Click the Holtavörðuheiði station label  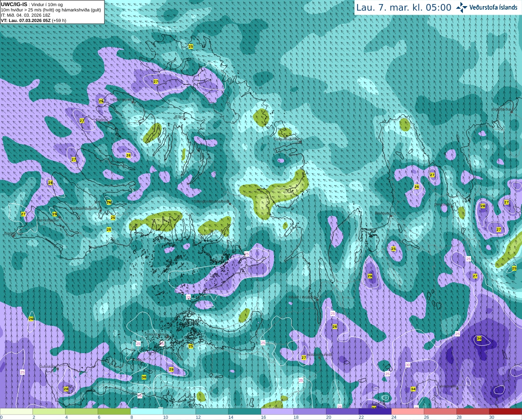pyautogui.click(x=320, y=355)
